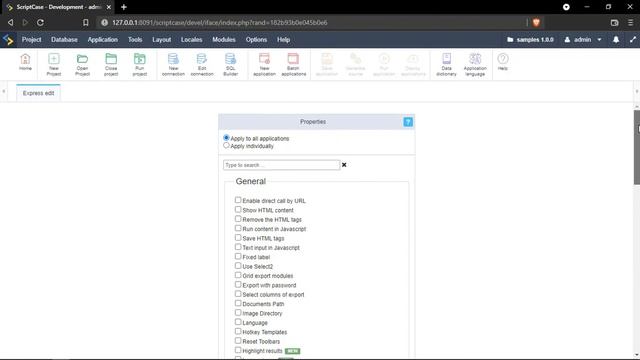640x360 pixels.
Task: Click the blue help icon in Properties header
Action: (x=408, y=122)
